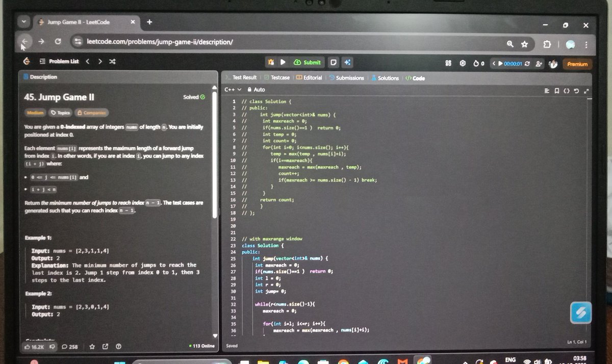Open the C++ language dropdown

(233, 89)
